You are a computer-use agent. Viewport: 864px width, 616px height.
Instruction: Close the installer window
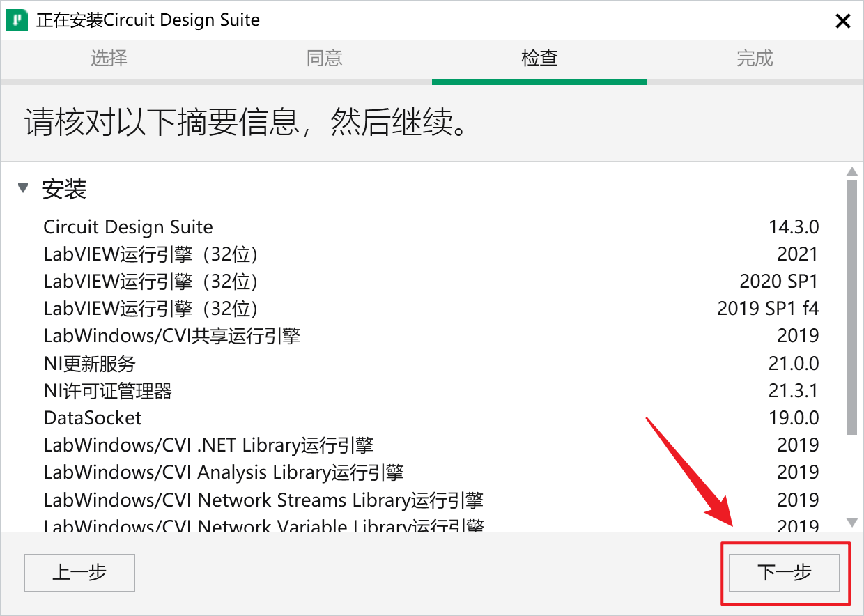tap(843, 22)
